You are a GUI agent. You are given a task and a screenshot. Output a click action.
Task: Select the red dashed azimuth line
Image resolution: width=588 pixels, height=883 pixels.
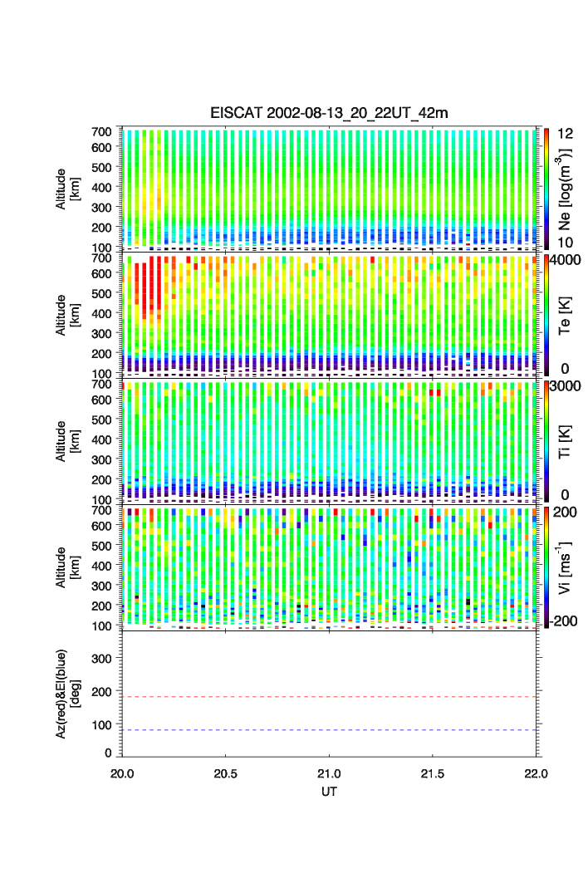[331, 697]
